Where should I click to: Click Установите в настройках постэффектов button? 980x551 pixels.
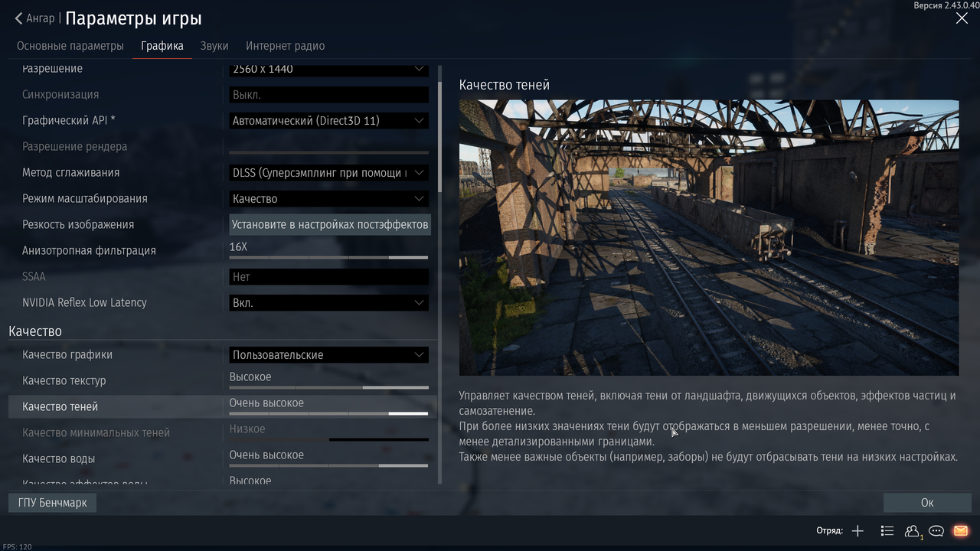point(329,225)
